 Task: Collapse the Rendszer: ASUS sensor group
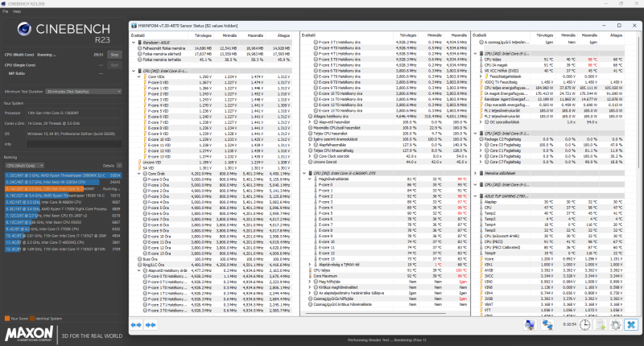coord(134,43)
